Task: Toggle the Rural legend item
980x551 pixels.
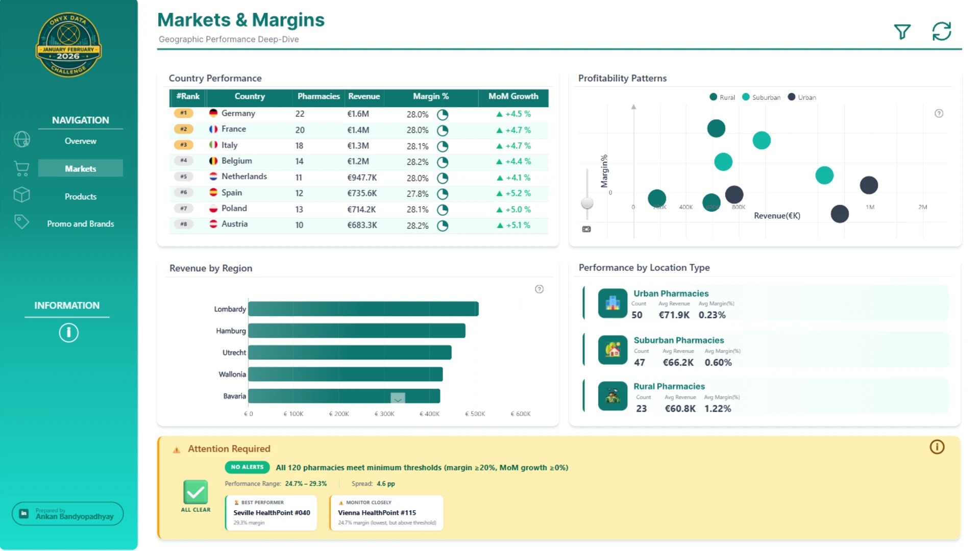Action: 722,97
